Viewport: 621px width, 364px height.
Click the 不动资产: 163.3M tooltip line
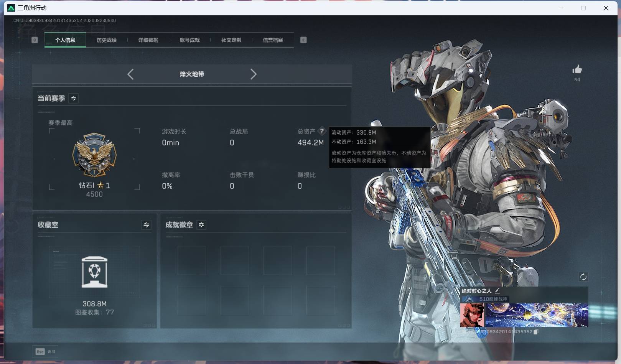tap(354, 142)
